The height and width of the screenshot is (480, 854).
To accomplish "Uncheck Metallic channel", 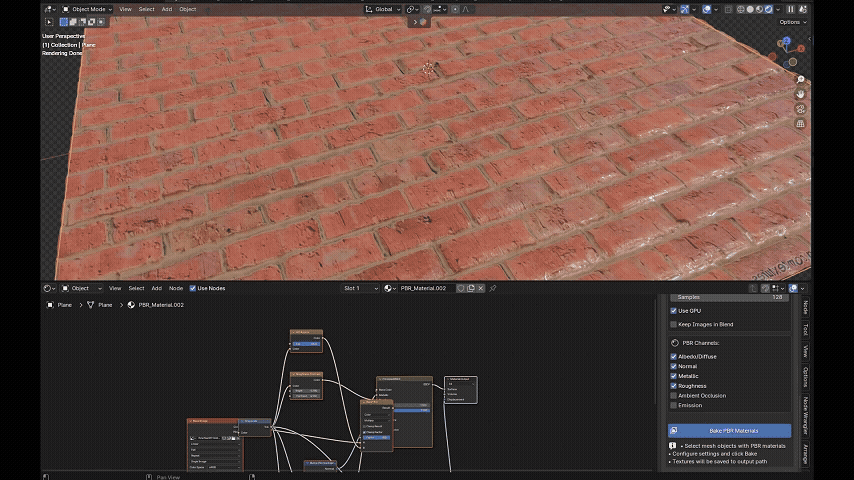I will (x=674, y=376).
